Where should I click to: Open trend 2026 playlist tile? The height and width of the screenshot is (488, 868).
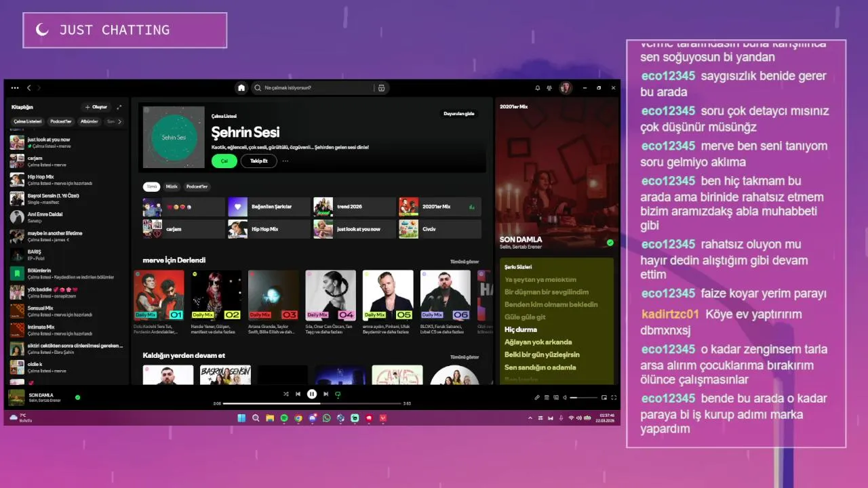click(x=355, y=207)
